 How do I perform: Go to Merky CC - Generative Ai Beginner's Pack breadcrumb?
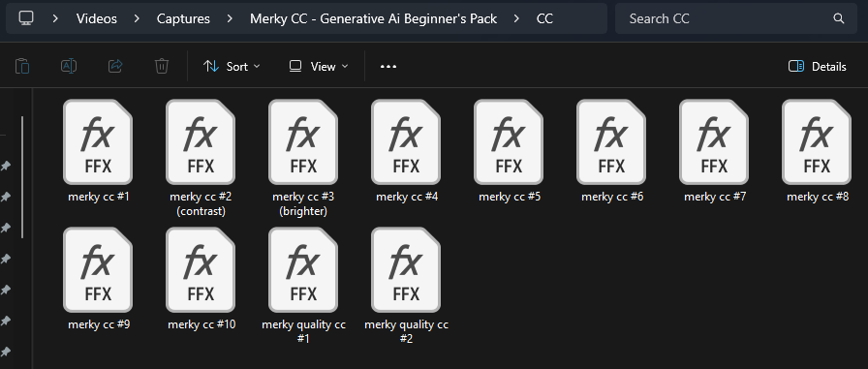pyautogui.click(x=374, y=18)
